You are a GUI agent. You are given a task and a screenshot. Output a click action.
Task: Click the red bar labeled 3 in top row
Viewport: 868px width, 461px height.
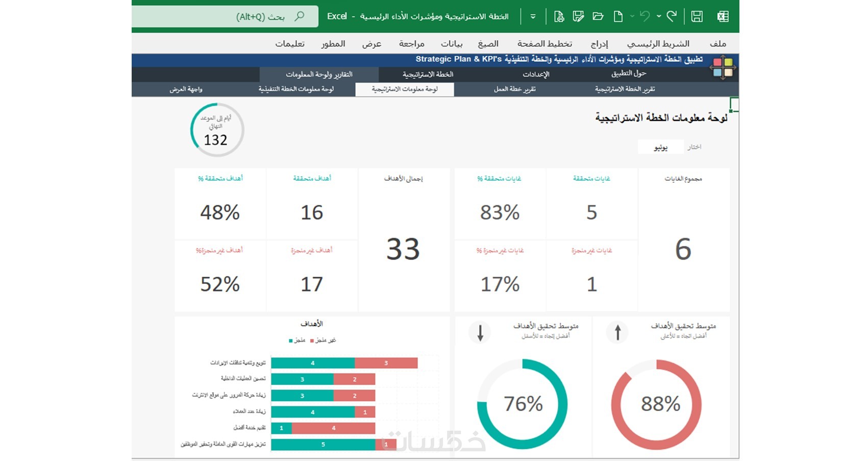[x=386, y=363]
